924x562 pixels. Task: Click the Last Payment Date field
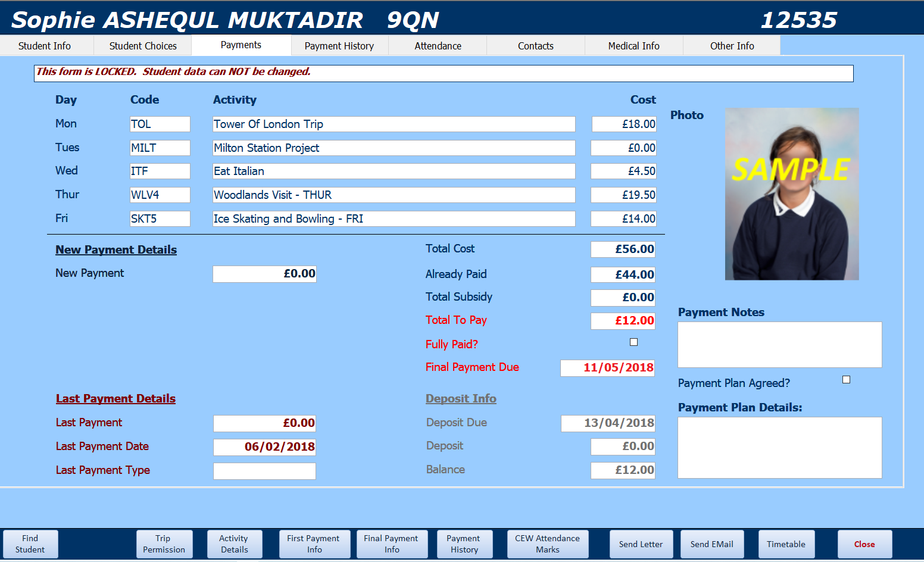[x=264, y=447]
